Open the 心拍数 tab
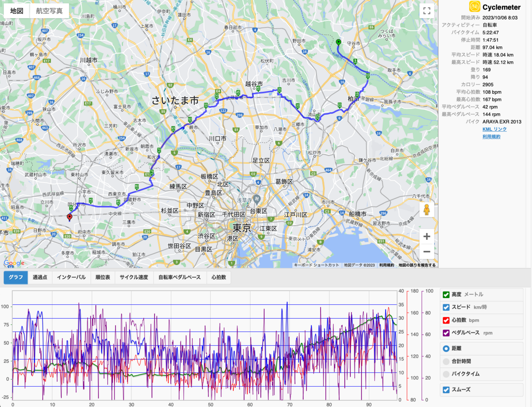Screen dimensions: 532x407 click(x=219, y=277)
